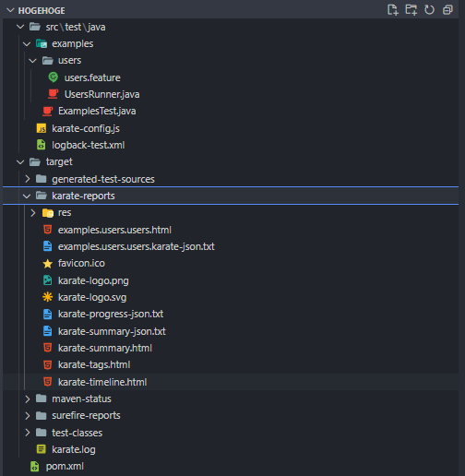Open the examples.users.users.html report
This screenshot has height=476, width=465.
pos(114,230)
